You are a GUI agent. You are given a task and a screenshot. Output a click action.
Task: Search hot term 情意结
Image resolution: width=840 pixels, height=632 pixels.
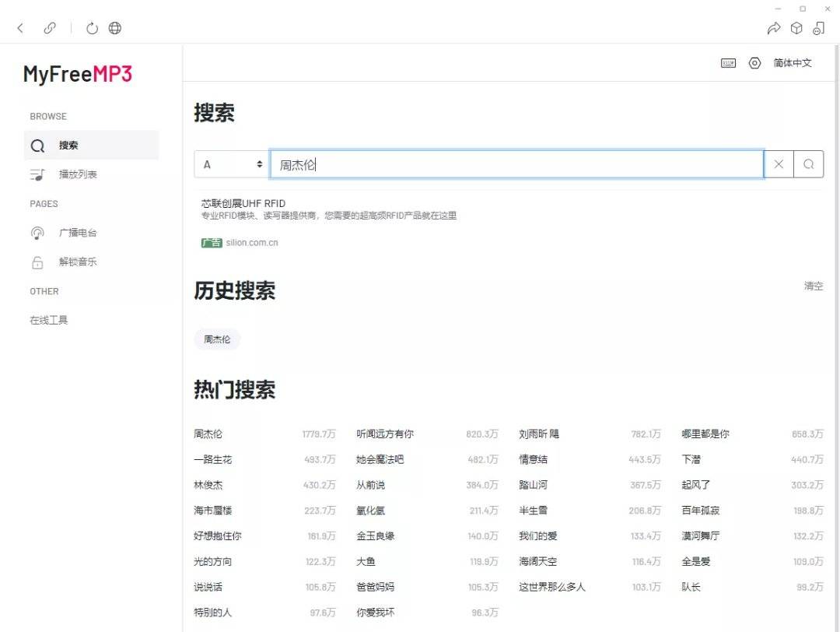[533, 459]
